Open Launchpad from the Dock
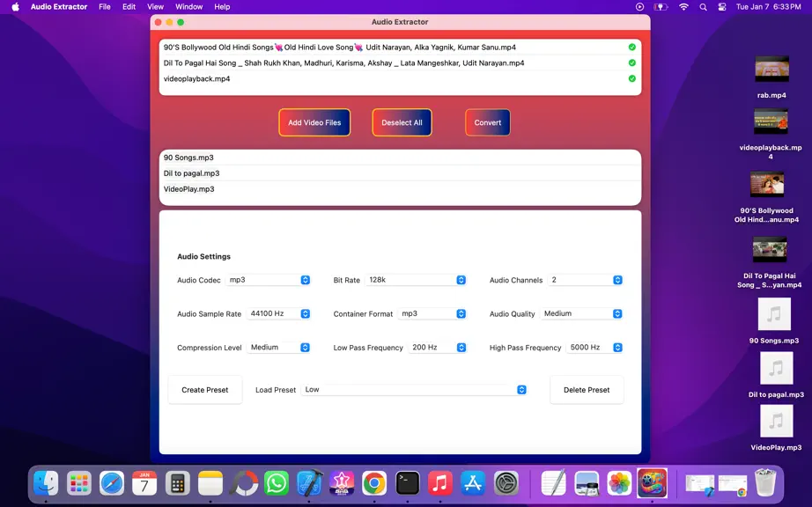Screen dimensions: 812x507 pos(78,484)
